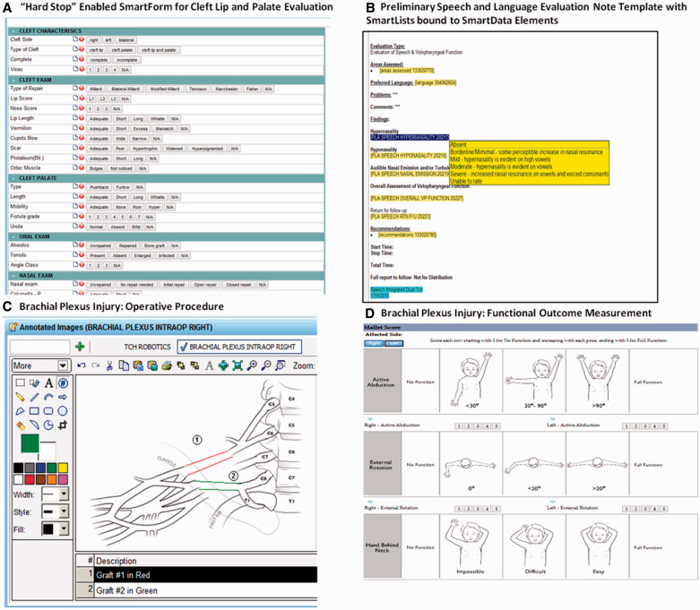Select the numbered marker (#) tool
This screenshot has width=700, height=610.
click(x=63, y=382)
